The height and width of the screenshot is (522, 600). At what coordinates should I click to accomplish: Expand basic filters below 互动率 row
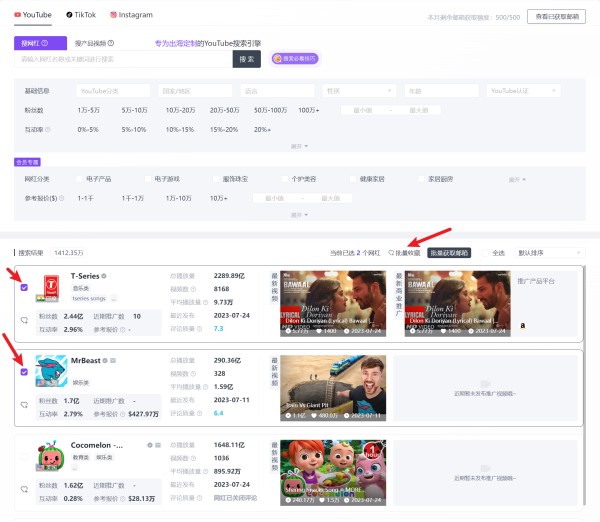pos(299,147)
